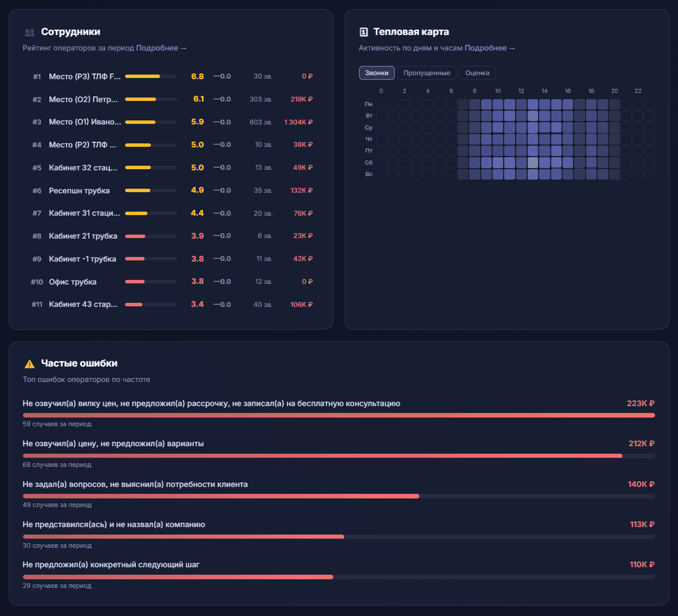Click the Тепловая карта calendar icon
Viewport: 678px width, 616px height.
tap(363, 32)
